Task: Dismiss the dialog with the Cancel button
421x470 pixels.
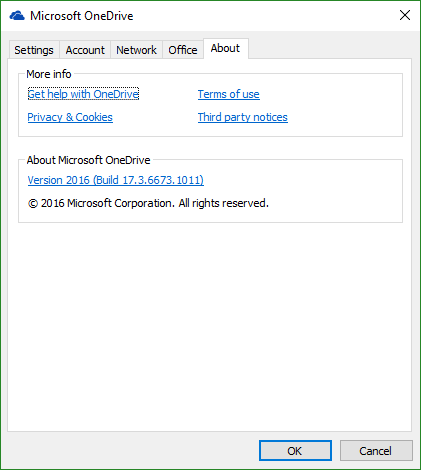Action: pyautogui.click(x=376, y=451)
